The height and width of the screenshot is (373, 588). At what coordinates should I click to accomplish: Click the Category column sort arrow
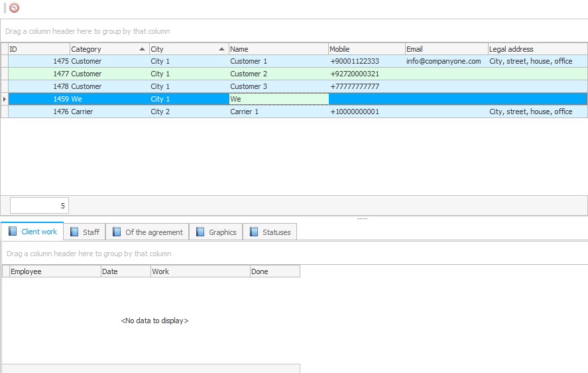pos(142,49)
